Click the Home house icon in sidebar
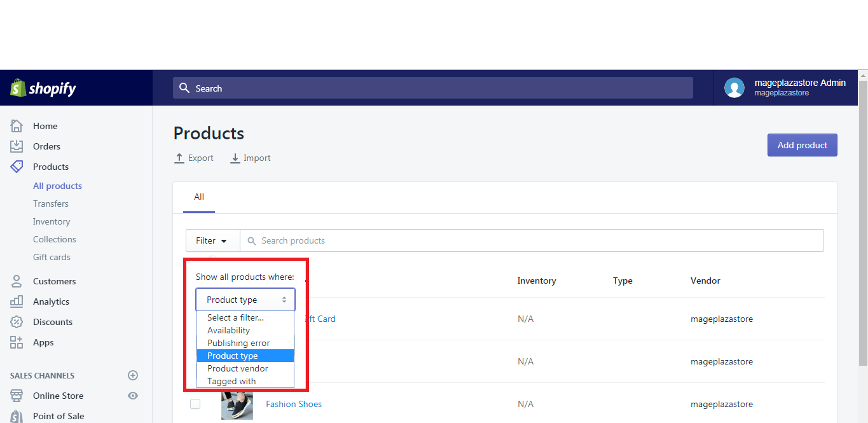Image resolution: width=868 pixels, height=423 pixels. [x=17, y=126]
